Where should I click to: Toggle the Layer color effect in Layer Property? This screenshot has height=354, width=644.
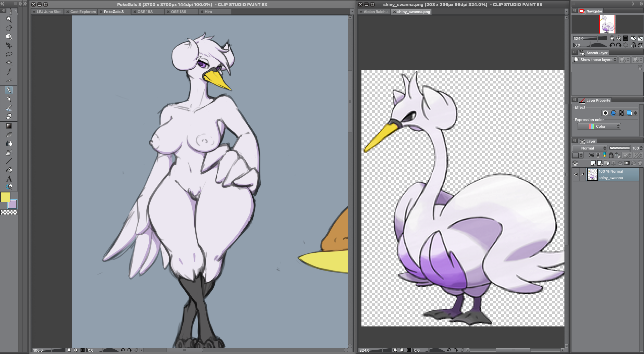point(630,113)
